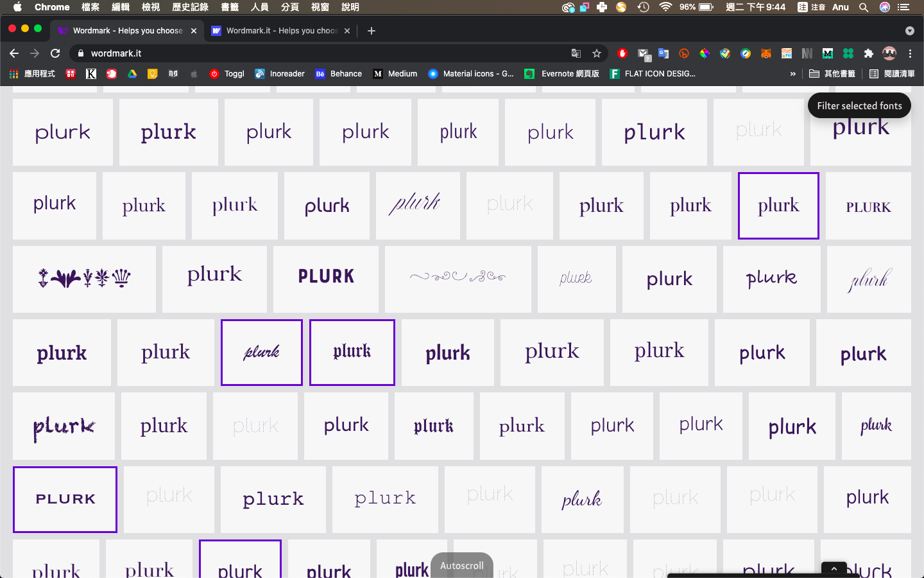Select the bold uppercase PLURK font card

click(x=326, y=279)
